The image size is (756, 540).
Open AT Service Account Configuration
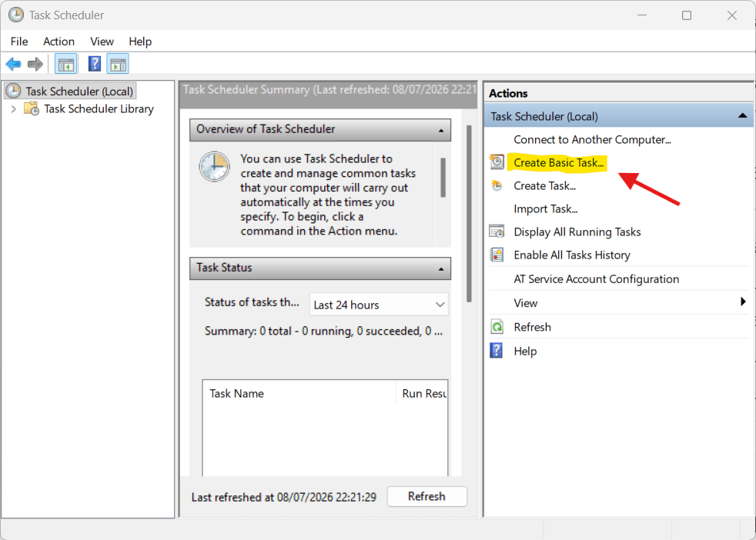[597, 279]
